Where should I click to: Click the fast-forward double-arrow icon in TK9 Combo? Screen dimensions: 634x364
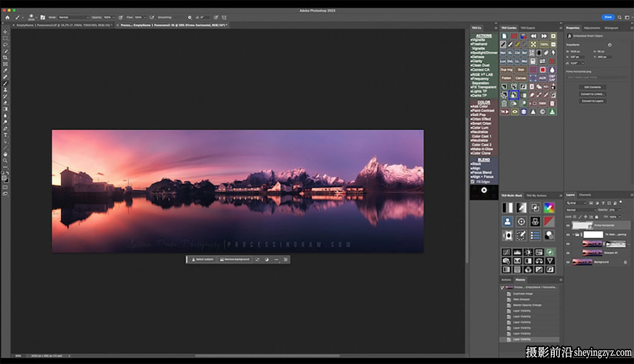(543, 36)
